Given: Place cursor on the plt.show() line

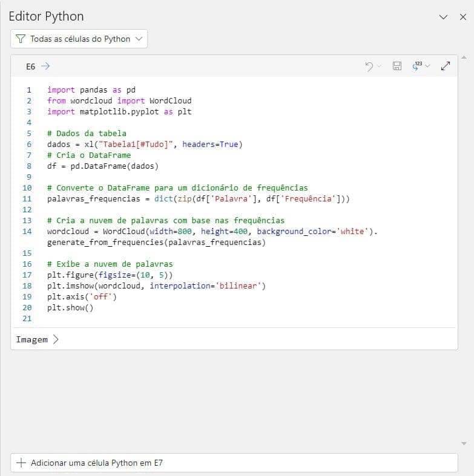Looking at the screenshot, I should 70,307.
